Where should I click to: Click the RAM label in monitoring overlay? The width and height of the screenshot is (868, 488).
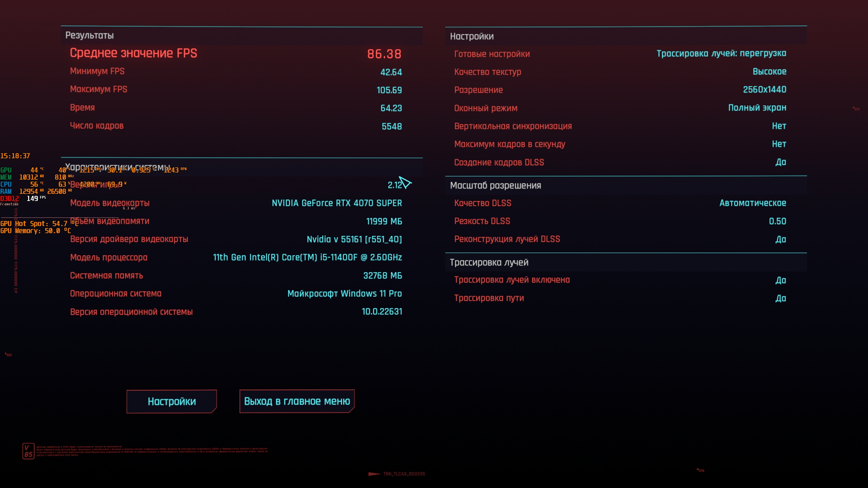(6, 191)
